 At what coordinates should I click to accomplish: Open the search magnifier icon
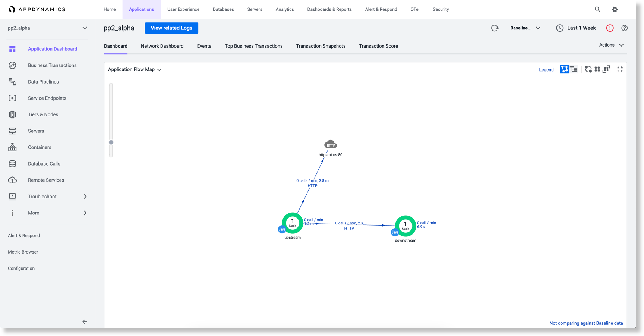[x=597, y=9]
